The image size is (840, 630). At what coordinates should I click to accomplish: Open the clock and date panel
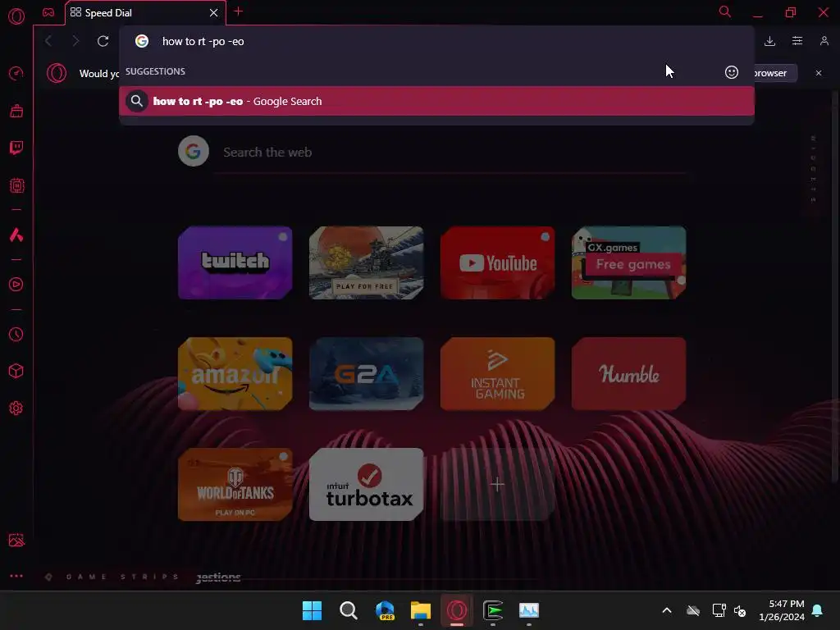782,610
